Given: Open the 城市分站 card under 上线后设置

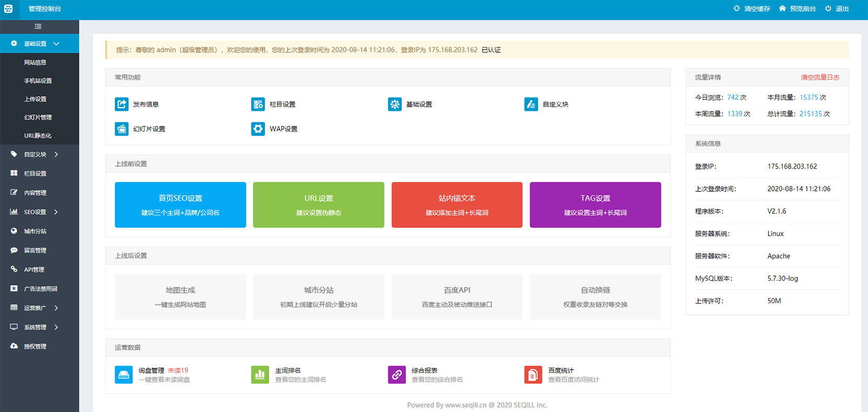Looking at the screenshot, I should 318,296.
